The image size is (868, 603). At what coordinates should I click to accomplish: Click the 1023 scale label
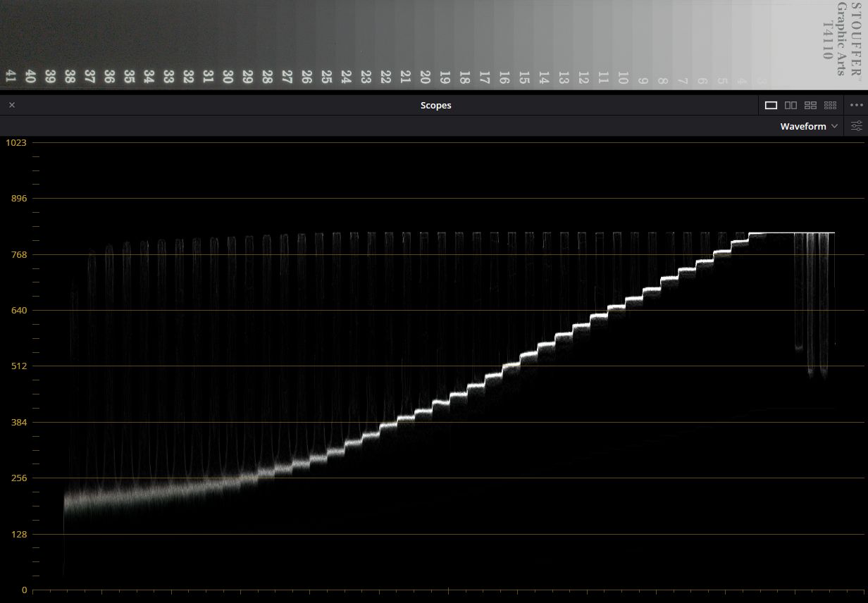tap(16, 142)
